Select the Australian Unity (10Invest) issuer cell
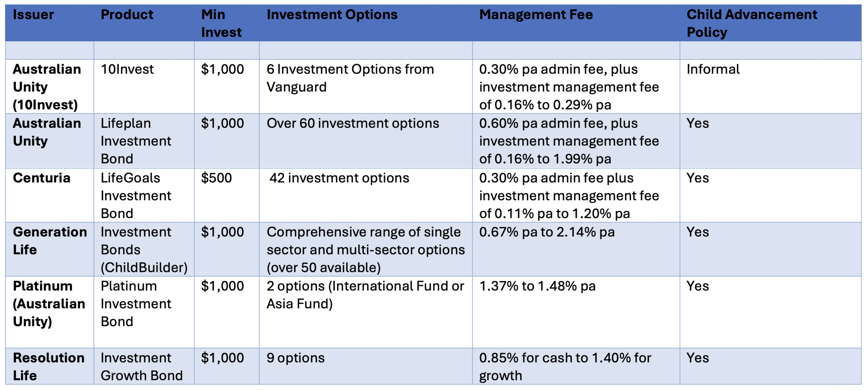Image resolution: width=868 pixels, height=391 pixels. 47,87
